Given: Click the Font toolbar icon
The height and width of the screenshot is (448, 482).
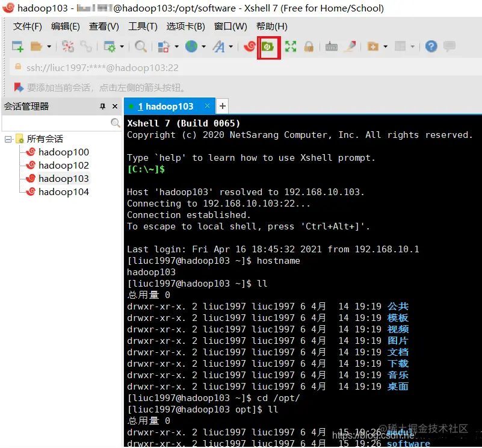Looking at the screenshot, I should click(x=219, y=46).
